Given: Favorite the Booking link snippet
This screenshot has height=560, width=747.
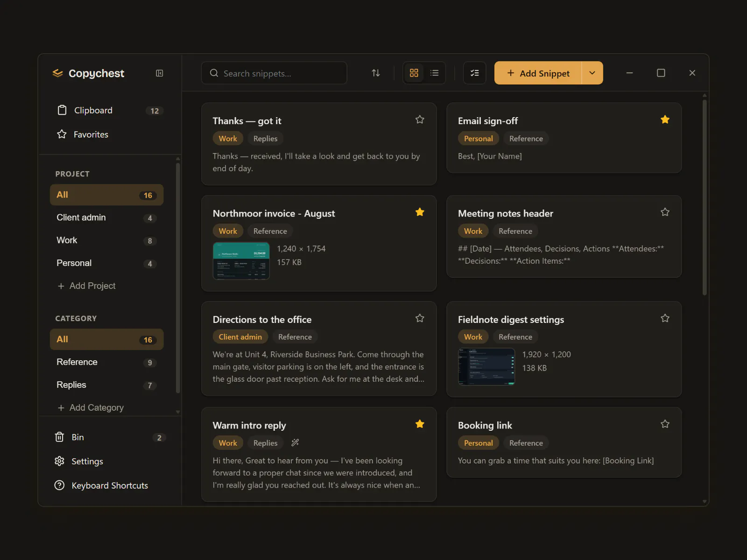Looking at the screenshot, I should [x=665, y=424].
